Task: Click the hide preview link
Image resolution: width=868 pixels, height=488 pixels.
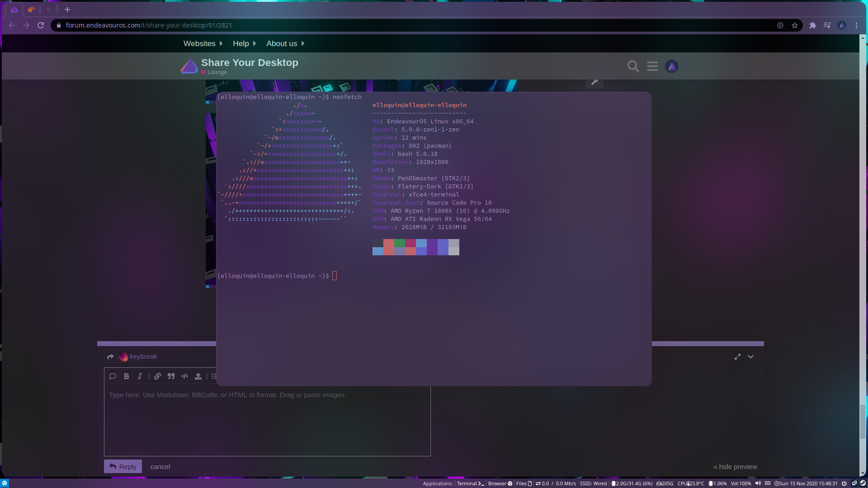Action: [735, 466]
